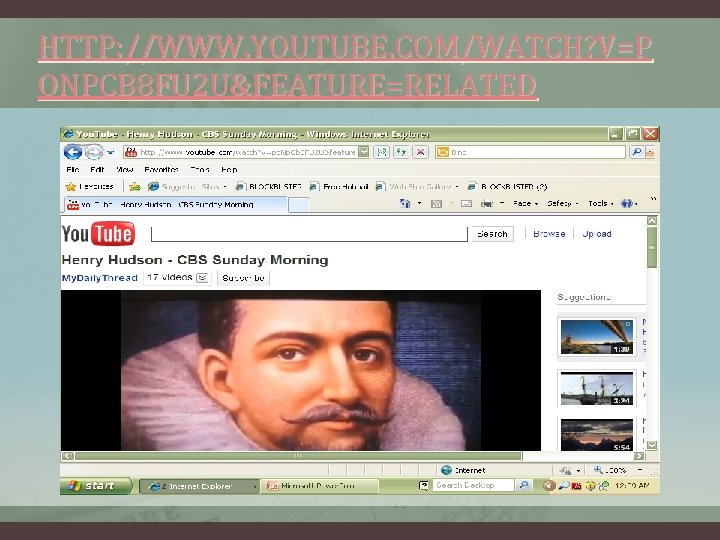Viewport: 720px width, 540px height.
Task: Click the blue Help icon in command bar
Action: pos(628,203)
